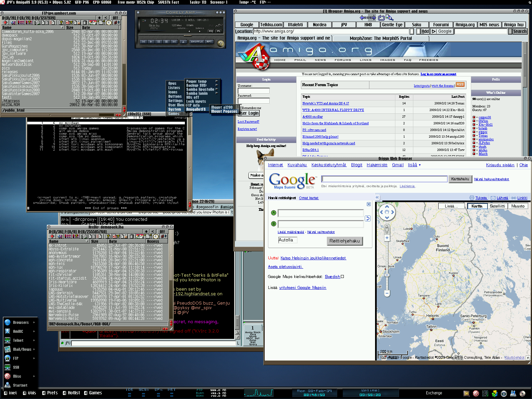Image resolution: width=532 pixels, height=399 pixels.
Task: Click the Reittiohjehaku button
Action: (344, 241)
